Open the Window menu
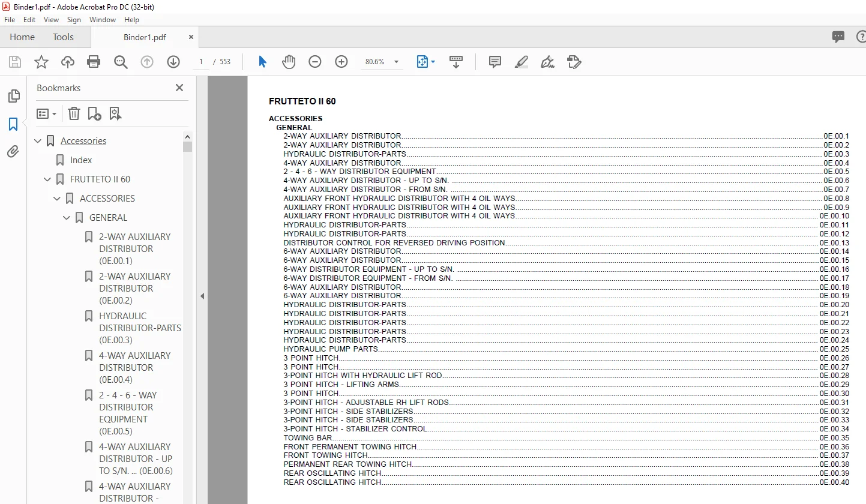 [103, 20]
